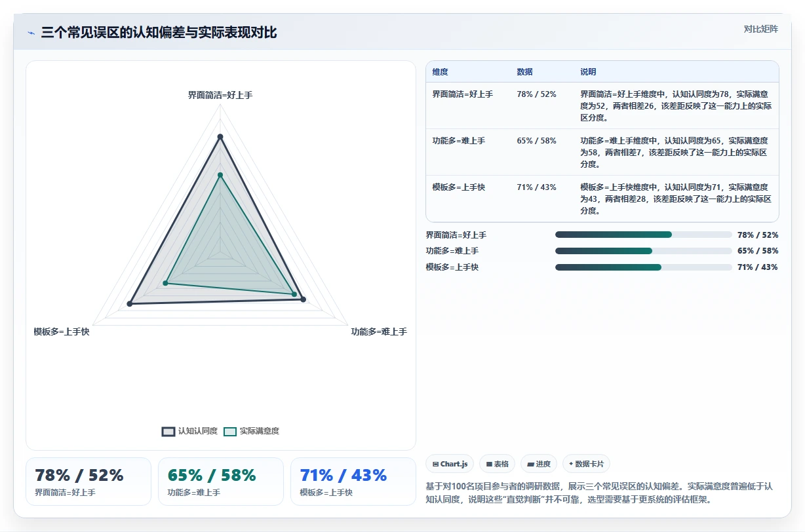805x532 pixels.
Task: Click the 模板多=上手快 progress bar
Action: pos(644,267)
